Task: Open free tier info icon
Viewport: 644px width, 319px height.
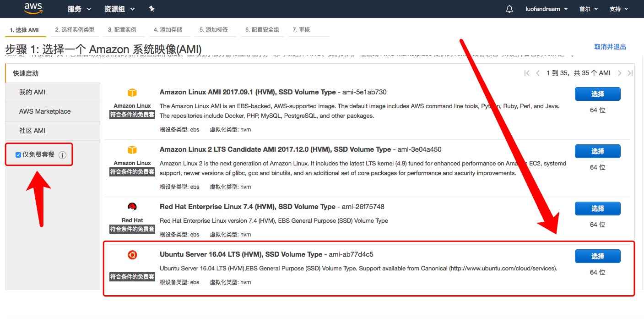Action: tap(63, 155)
